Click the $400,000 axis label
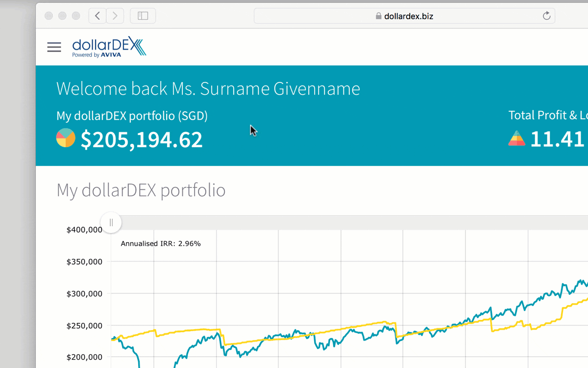This screenshot has height=368, width=588. (x=84, y=230)
